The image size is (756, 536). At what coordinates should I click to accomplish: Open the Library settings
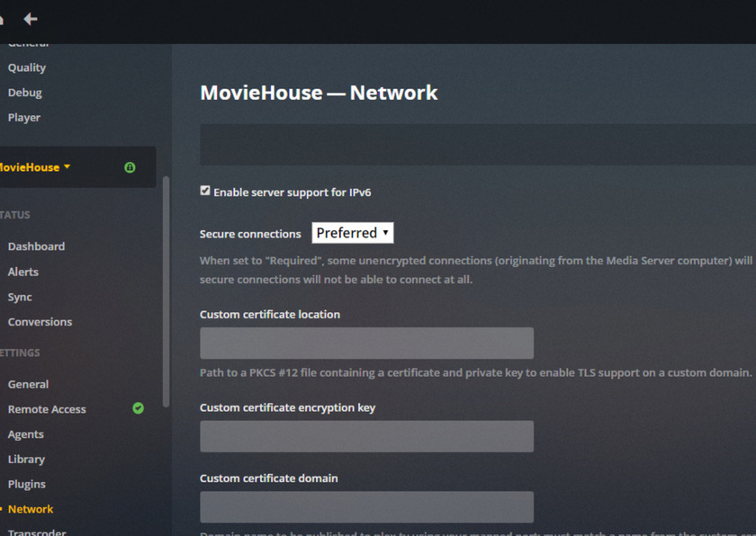pyautogui.click(x=26, y=460)
